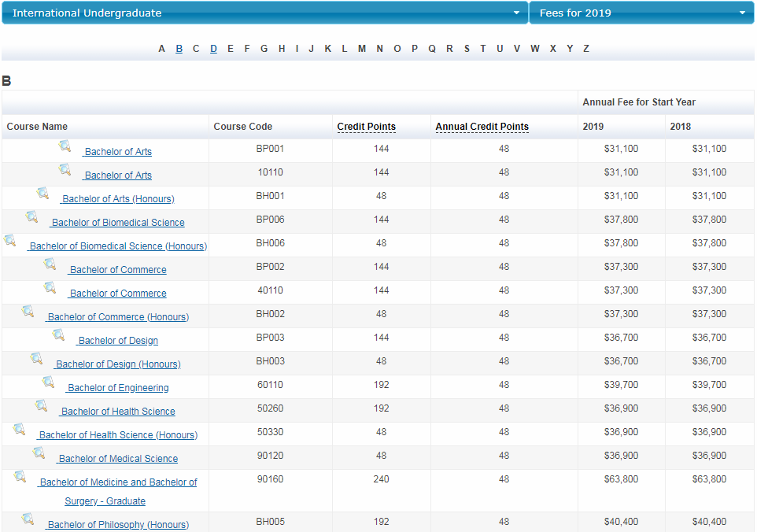Screen dimensions: 757x532
Task: Click the Annual Credit Points column header
Action: pos(482,127)
